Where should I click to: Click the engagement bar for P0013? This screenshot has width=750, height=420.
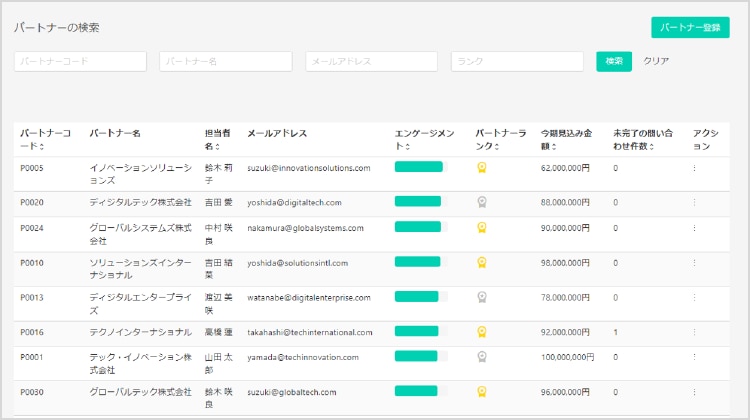pos(417,297)
